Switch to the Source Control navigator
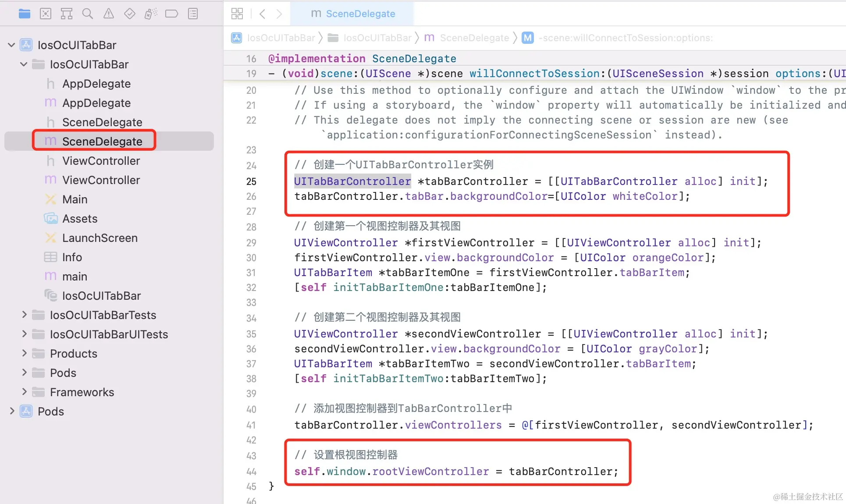Image resolution: width=846 pixels, height=504 pixels. (46, 14)
